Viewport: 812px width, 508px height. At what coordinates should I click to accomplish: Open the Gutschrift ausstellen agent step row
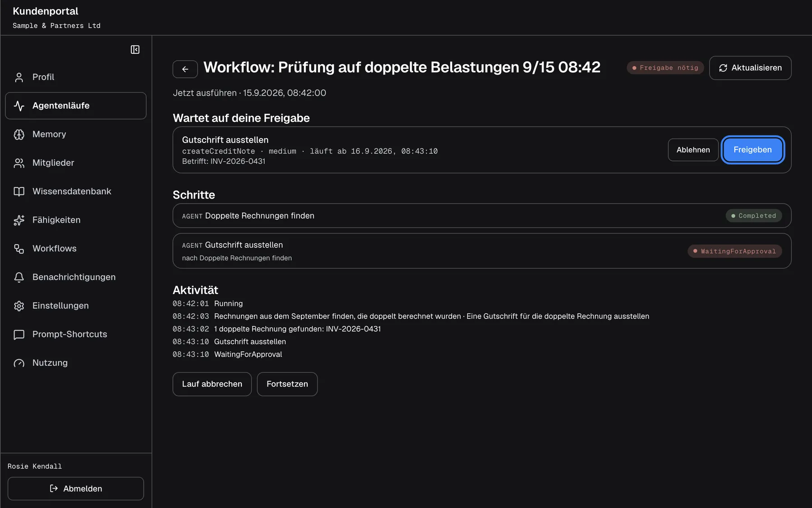click(x=482, y=251)
